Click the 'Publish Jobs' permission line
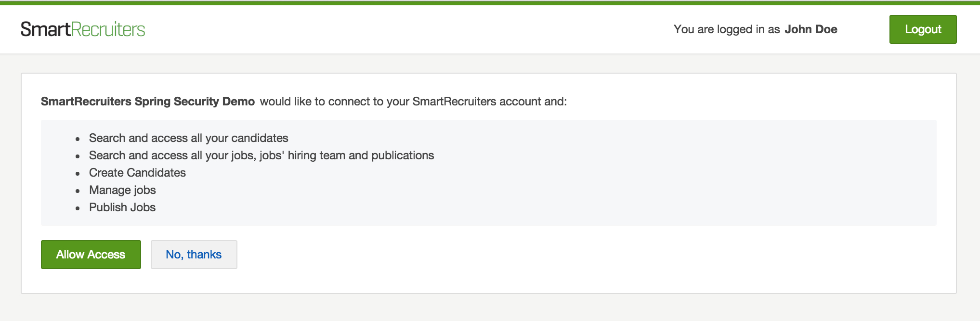Image resolution: width=980 pixels, height=321 pixels. click(122, 207)
